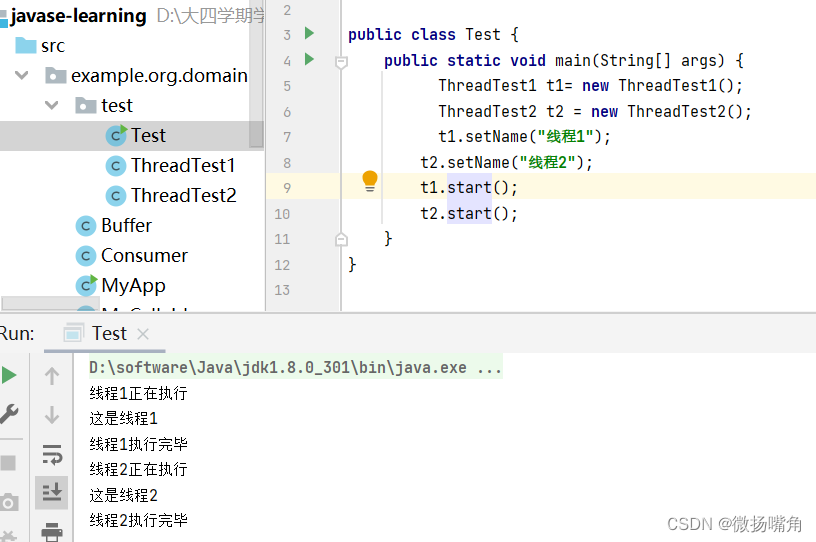
Task: Click the t1.setName("线程1") statement
Action: point(524,136)
